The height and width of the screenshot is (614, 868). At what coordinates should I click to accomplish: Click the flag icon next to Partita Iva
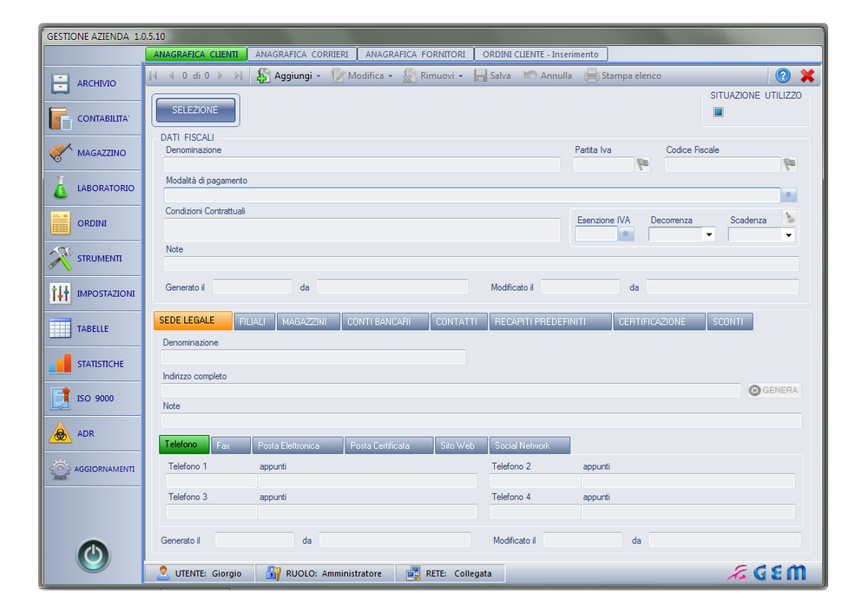point(642,164)
